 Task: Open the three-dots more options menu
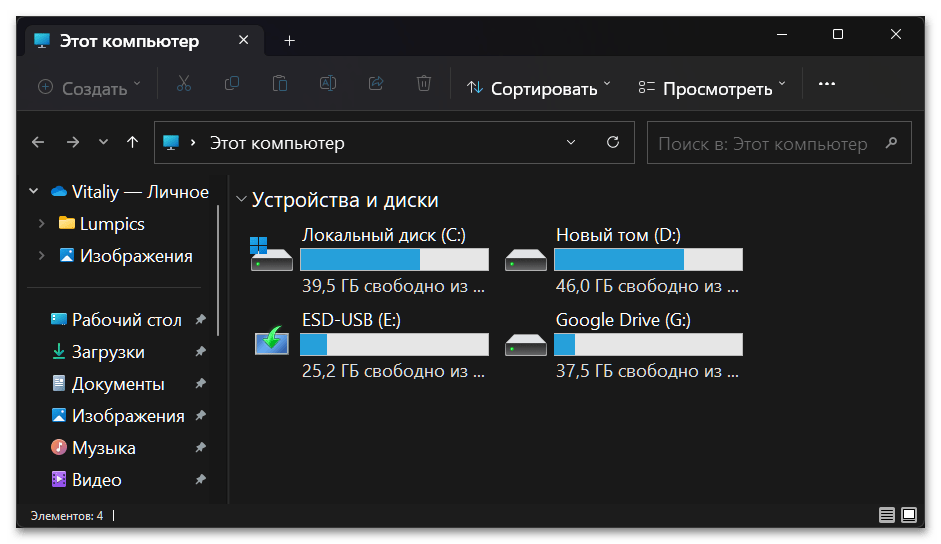click(826, 85)
